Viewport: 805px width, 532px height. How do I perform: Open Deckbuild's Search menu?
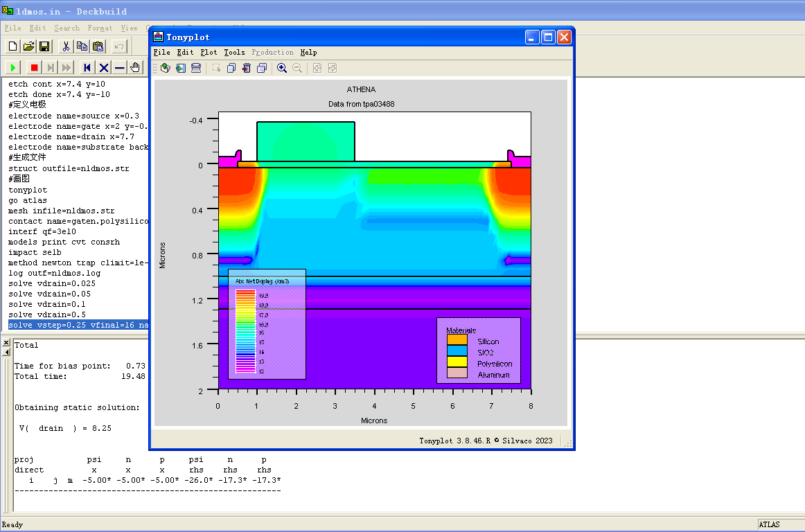pyautogui.click(x=67, y=28)
